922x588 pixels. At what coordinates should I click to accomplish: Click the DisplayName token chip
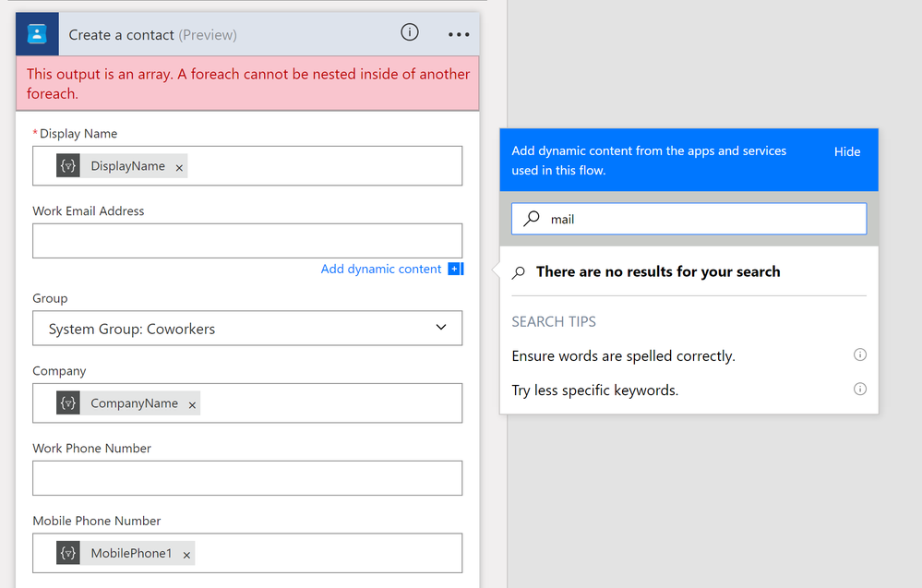(129, 167)
